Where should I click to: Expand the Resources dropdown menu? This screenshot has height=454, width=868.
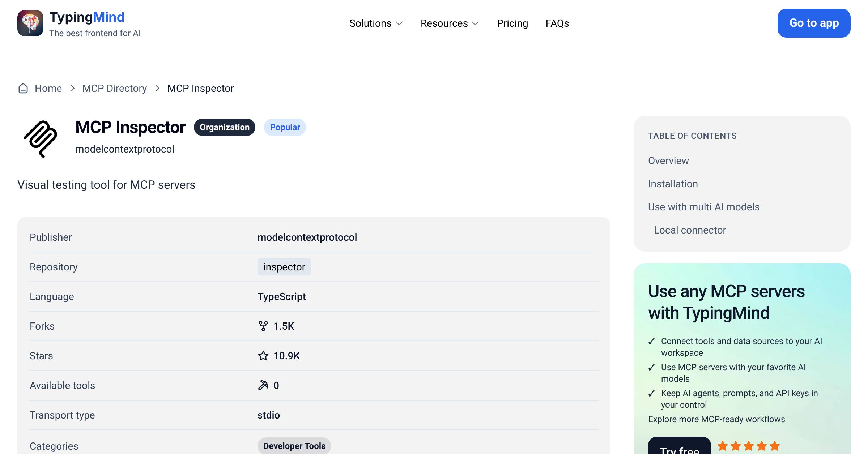point(450,23)
